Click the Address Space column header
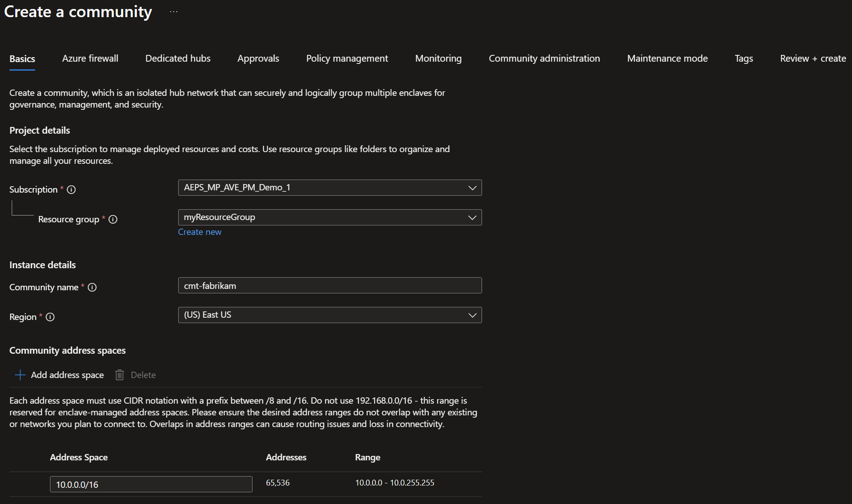The height and width of the screenshot is (504, 852). [x=79, y=457]
